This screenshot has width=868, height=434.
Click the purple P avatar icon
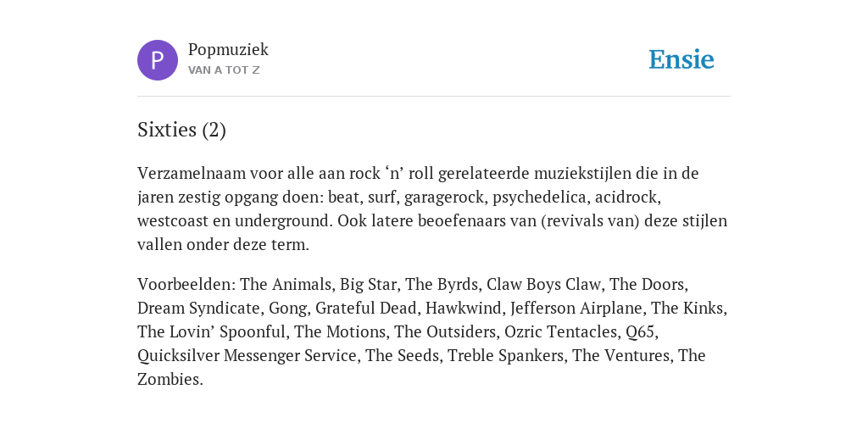tap(158, 60)
